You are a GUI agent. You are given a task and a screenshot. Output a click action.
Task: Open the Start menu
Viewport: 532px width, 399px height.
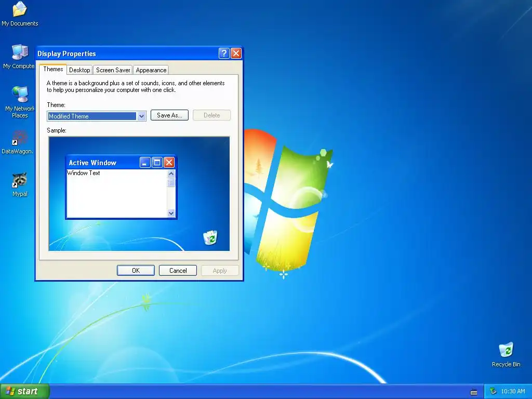tap(25, 391)
